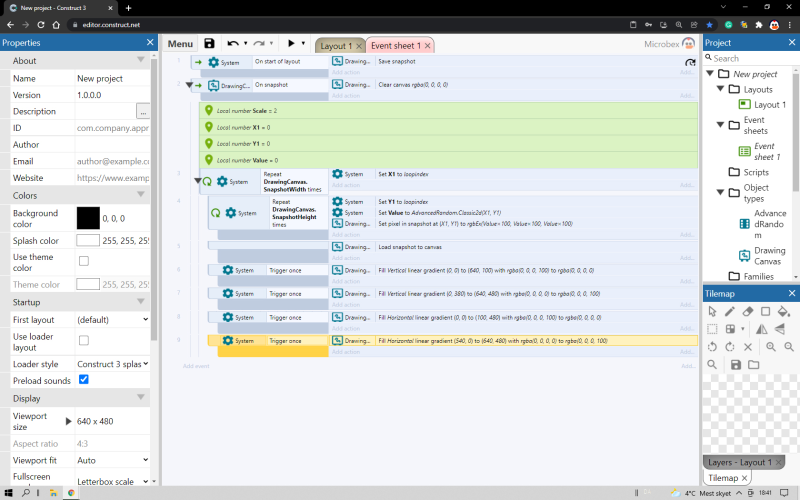Open the First layout dropdown
This screenshot has width=800, height=500.
coord(112,320)
